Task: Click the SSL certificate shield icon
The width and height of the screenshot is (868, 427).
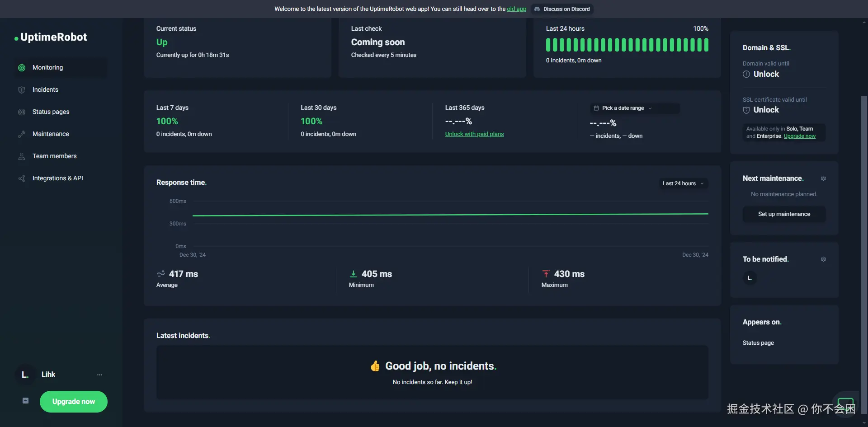Action: pos(746,110)
